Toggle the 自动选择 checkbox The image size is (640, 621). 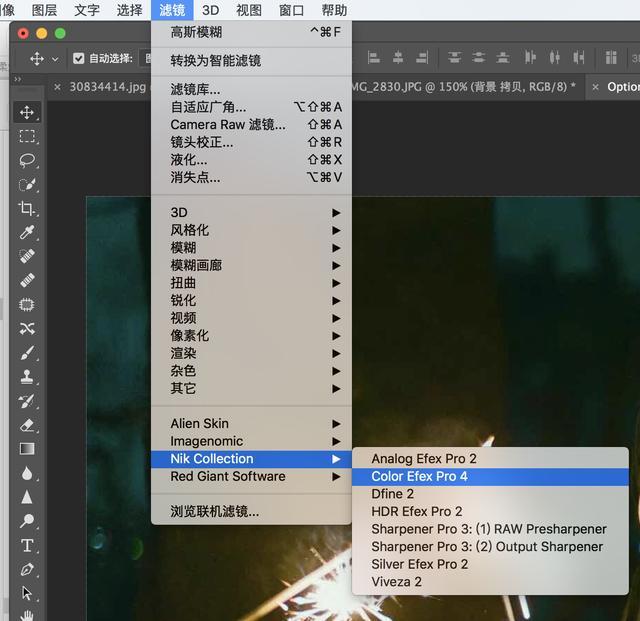pos(78,58)
